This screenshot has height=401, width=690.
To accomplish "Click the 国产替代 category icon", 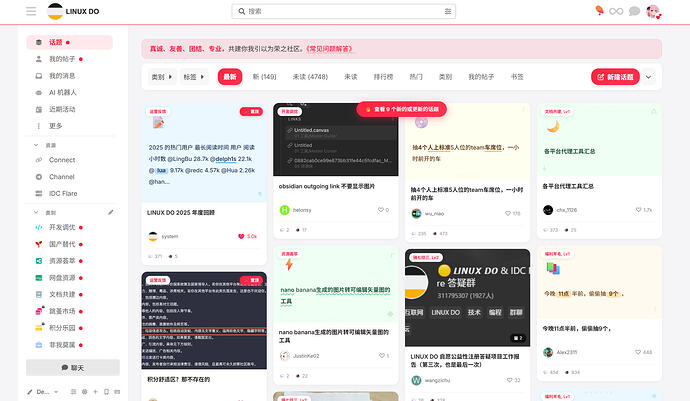I will coord(39,244).
